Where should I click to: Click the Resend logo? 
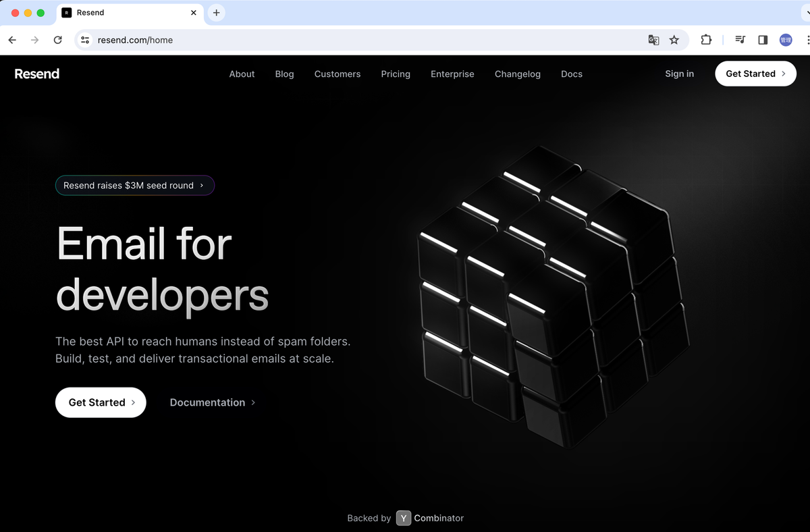click(x=37, y=74)
